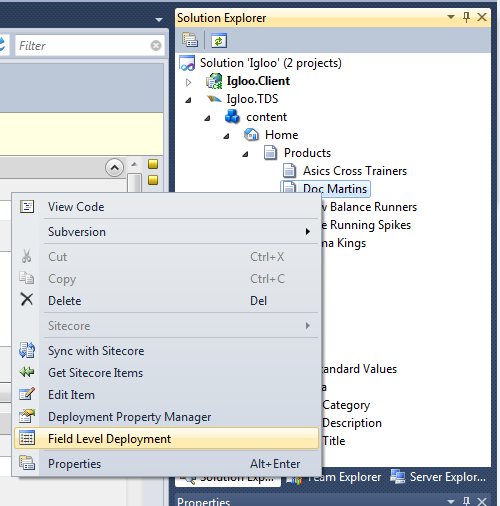Pin the Solution Explorer panel
Image resolution: width=500 pixels, height=506 pixels.
tap(466, 17)
